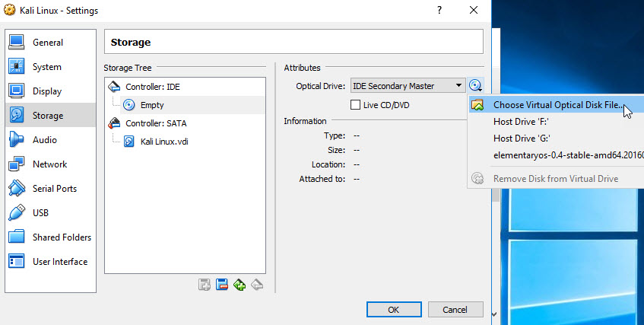Click Remove Disk from Virtual Drive
Image resolution: width=644 pixels, height=325 pixels.
(x=556, y=179)
